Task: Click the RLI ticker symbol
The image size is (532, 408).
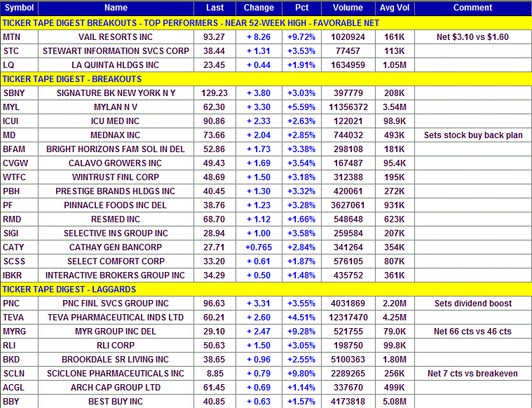Action: [x=9, y=345]
